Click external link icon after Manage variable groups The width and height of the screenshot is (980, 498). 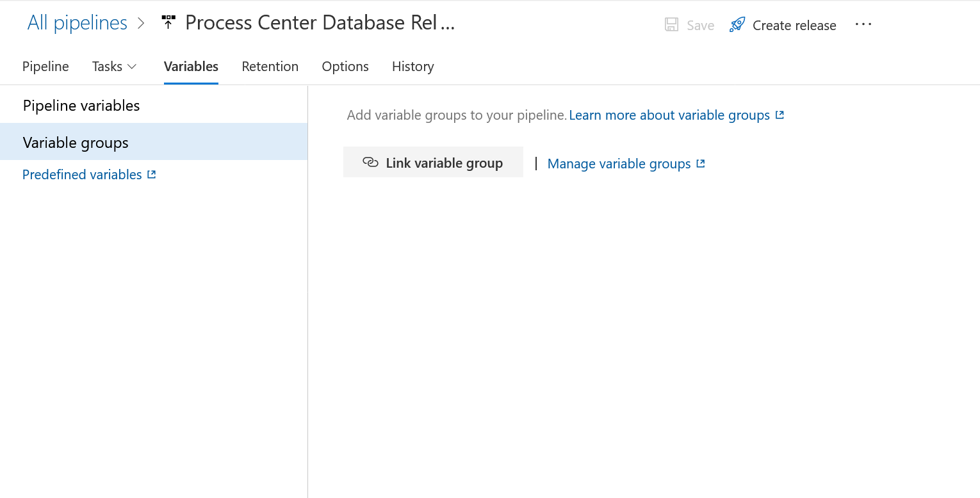click(701, 163)
